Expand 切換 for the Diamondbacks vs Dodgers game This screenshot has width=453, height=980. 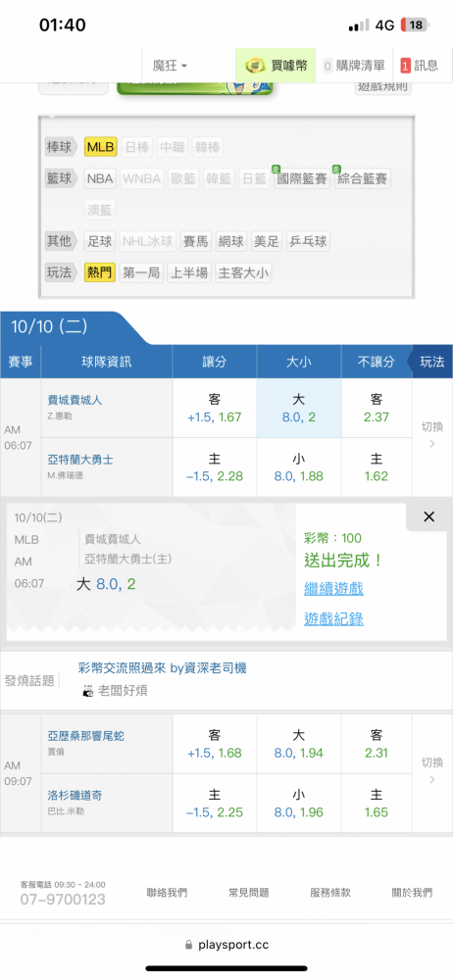point(432,771)
